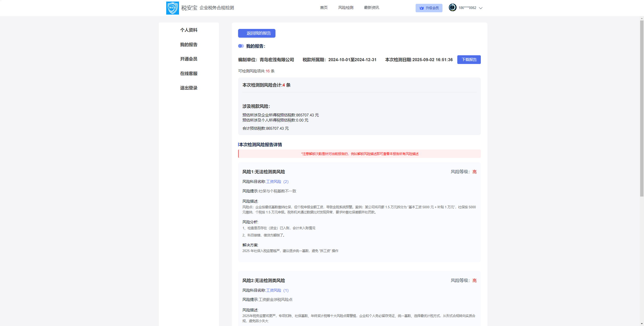Click the 税安宝 shield logo icon
The image size is (644, 326).
pos(172,8)
